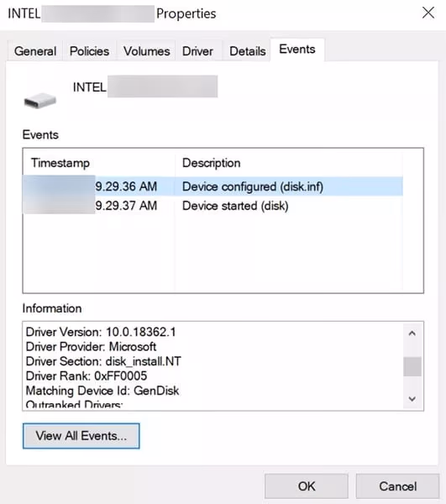
Task: Confirm with the OK button
Action: tap(307, 486)
